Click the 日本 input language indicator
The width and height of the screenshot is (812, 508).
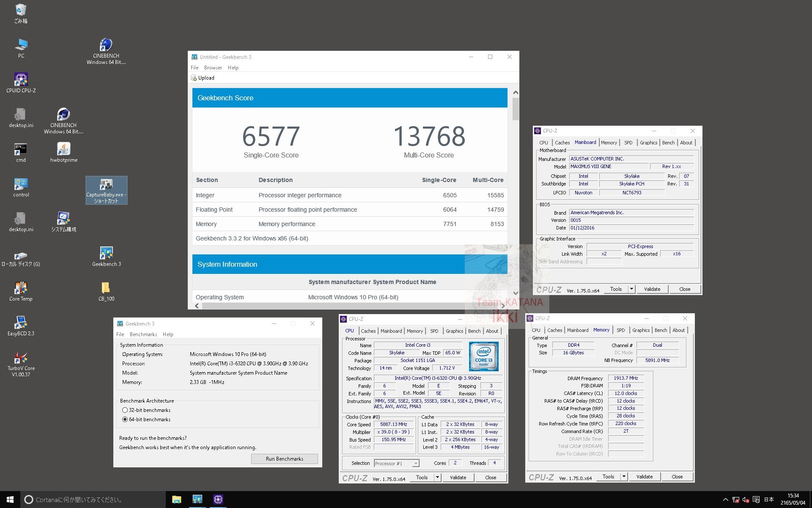(769, 500)
